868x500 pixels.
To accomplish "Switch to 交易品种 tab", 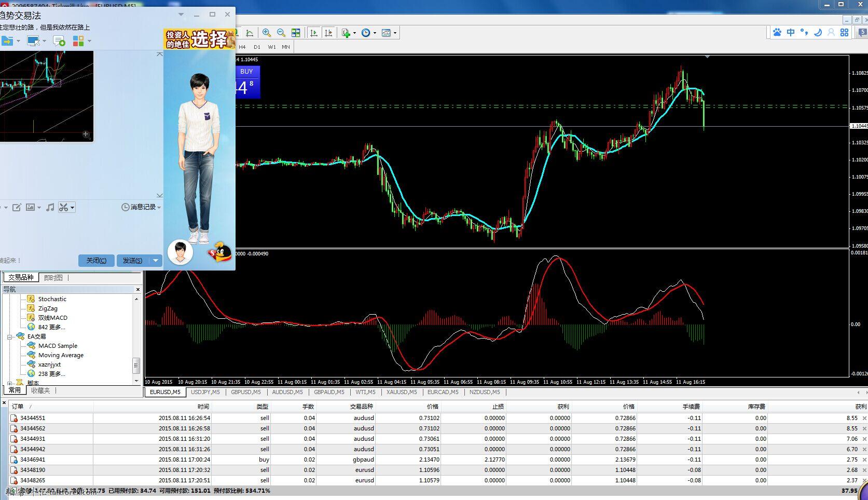I will (21, 278).
